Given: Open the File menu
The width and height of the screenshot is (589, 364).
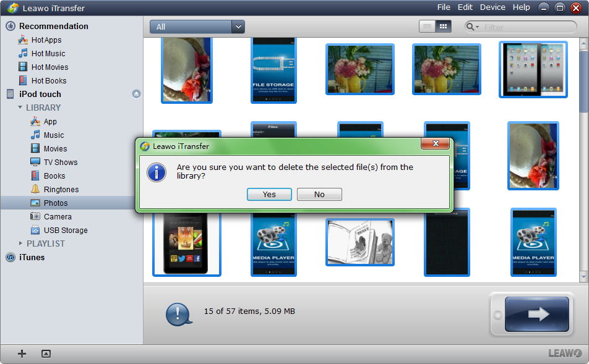Looking at the screenshot, I should pyautogui.click(x=444, y=7).
